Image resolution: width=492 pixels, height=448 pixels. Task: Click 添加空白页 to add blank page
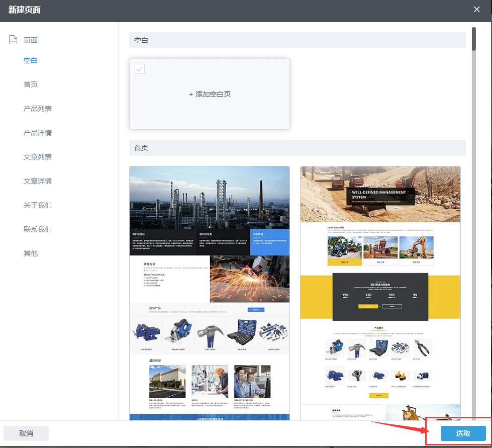click(x=210, y=94)
